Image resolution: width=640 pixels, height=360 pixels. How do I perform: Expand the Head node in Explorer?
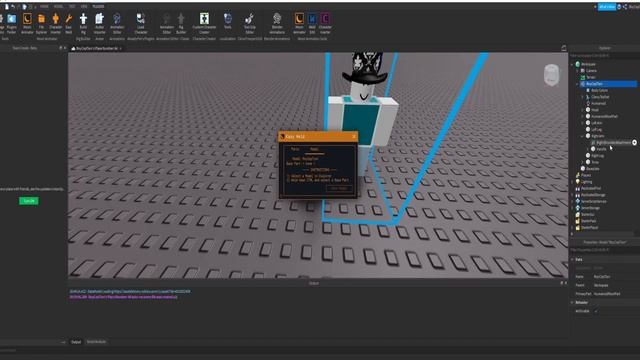tap(583, 110)
